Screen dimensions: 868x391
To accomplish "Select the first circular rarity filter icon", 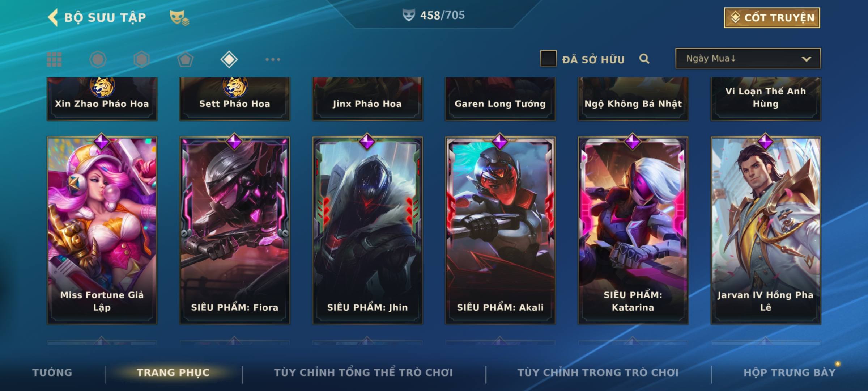I will point(98,59).
